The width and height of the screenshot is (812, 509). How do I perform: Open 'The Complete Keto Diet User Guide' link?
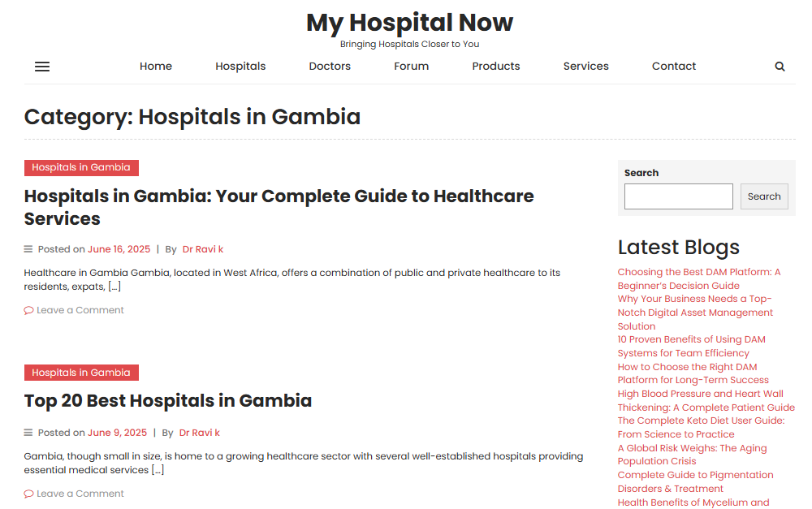pyautogui.click(x=701, y=427)
